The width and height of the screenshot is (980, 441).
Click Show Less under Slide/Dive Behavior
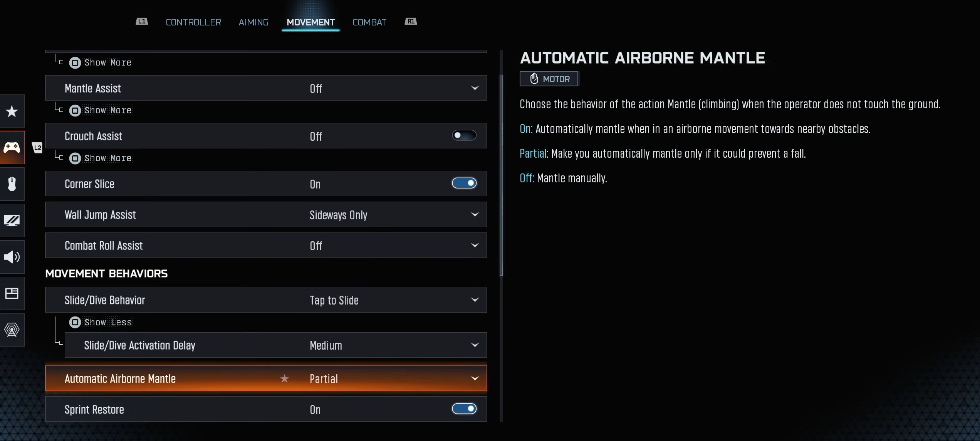tap(101, 322)
